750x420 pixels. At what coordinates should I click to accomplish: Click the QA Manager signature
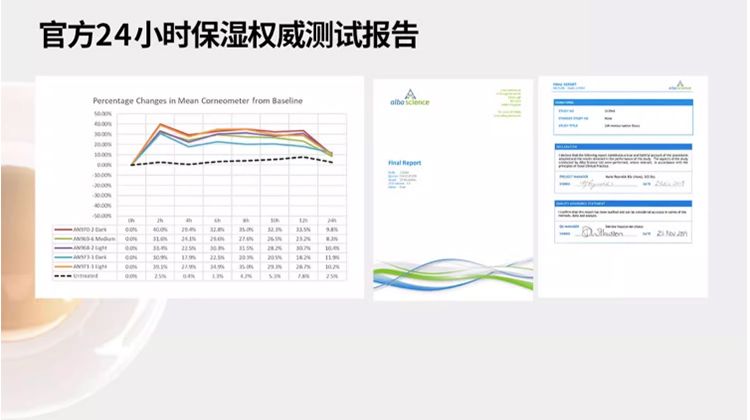pyautogui.click(x=603, y=233)
